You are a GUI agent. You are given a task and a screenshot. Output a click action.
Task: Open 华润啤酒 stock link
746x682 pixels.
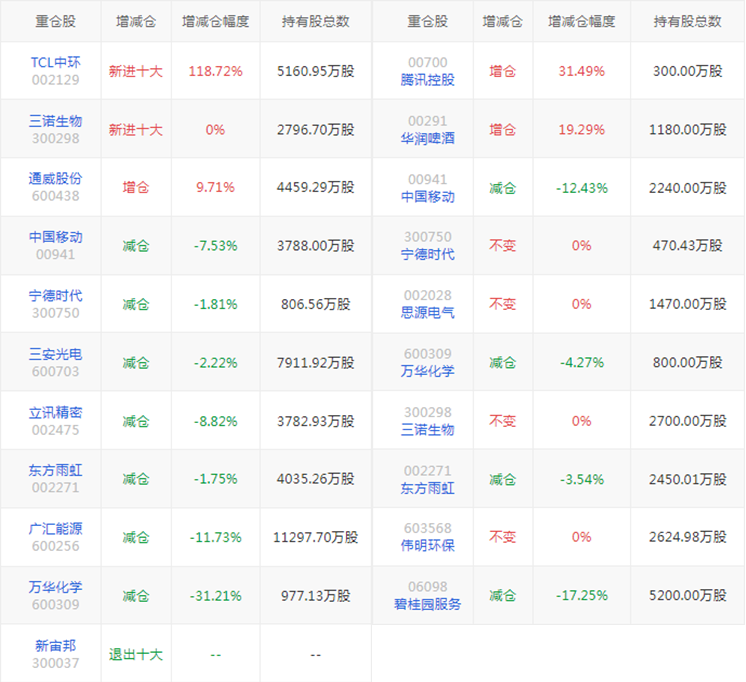click(428, 138)
